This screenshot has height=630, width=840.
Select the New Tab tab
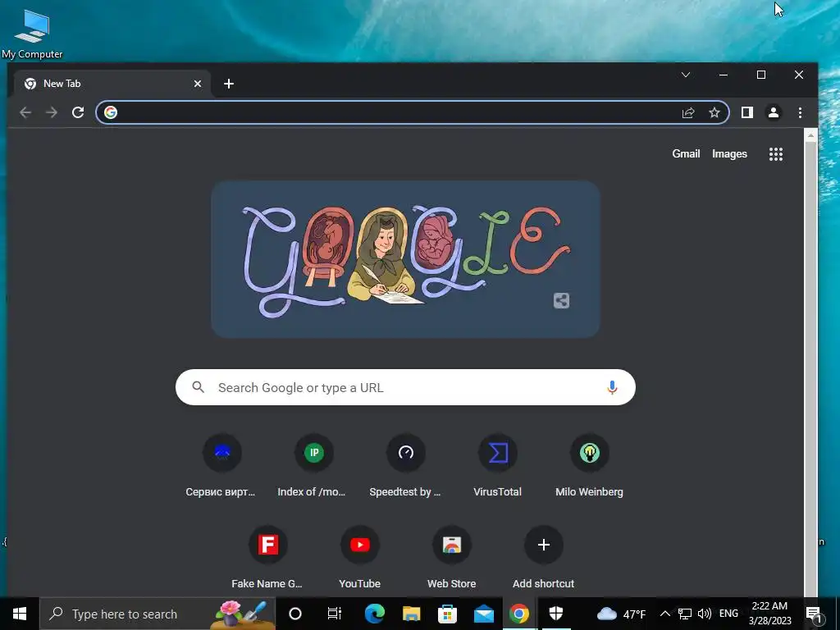[112, 84]
